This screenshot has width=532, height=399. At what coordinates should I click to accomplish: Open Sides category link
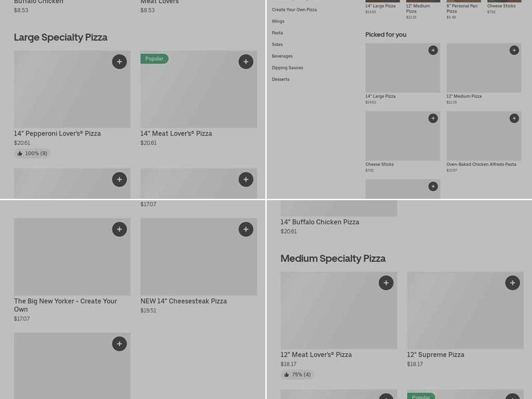(277, 45)
